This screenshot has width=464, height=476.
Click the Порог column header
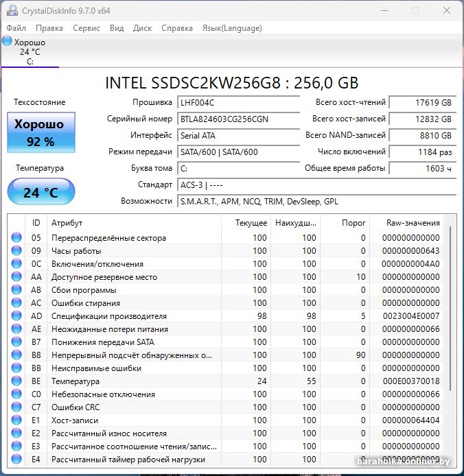tap(345, 223)
